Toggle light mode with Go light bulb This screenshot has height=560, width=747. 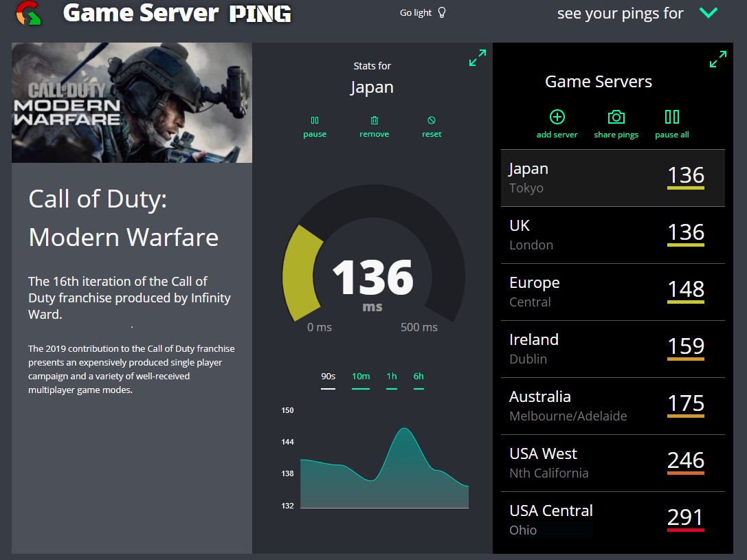pos(423,13)
